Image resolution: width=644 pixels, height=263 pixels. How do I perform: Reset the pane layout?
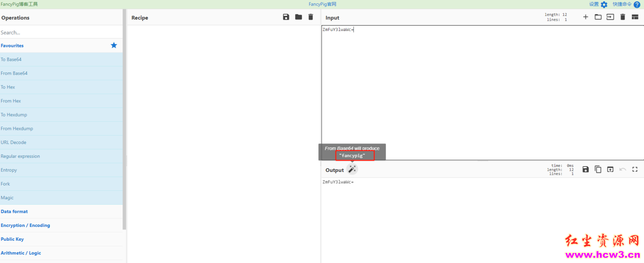click(x=635, y=17)
